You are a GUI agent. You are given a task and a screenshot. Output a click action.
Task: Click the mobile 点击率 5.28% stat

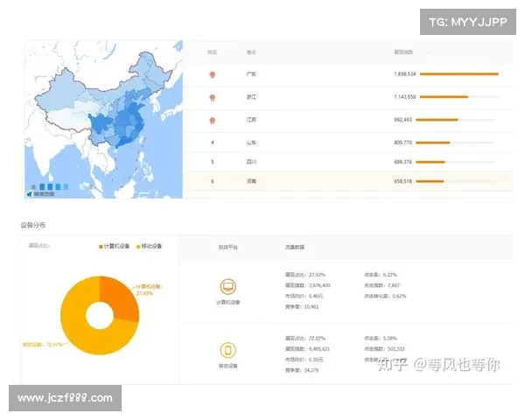point(381,339)
